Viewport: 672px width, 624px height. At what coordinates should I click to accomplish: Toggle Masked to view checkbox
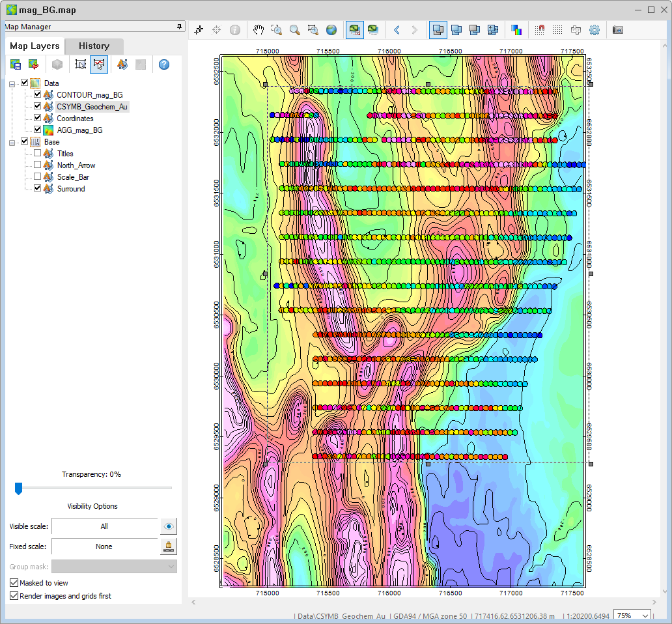click(x=14, y=583)
